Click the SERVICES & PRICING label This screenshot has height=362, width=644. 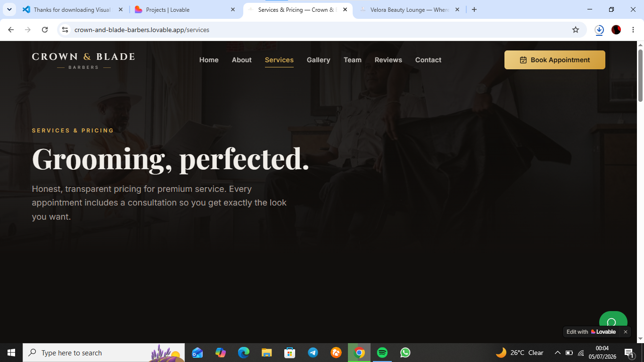pos(73,131)
